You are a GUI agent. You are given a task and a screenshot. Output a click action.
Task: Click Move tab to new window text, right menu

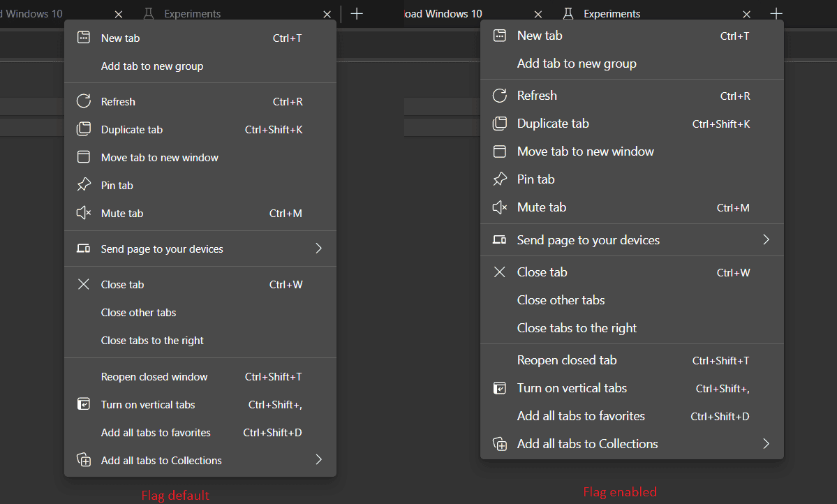pos(586,151)
